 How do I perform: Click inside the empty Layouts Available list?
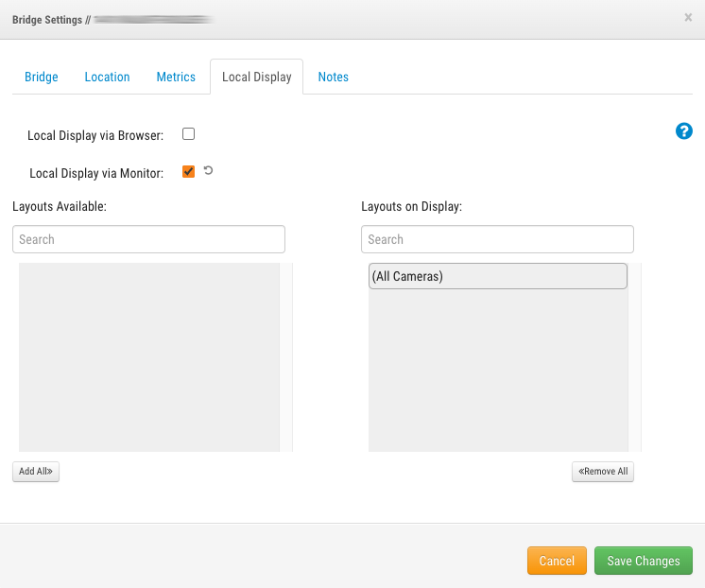[149, 357]
